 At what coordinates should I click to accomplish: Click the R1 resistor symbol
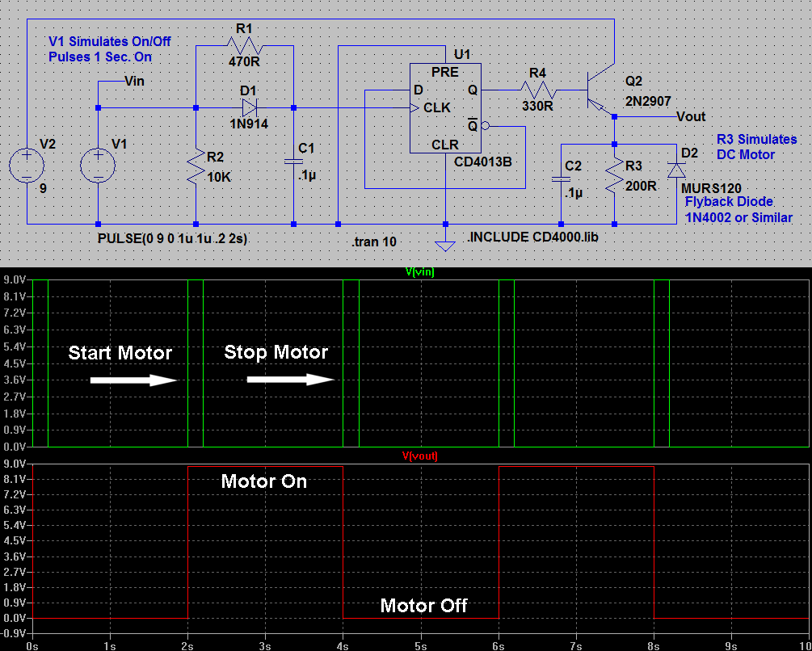[x=244, y=45]
